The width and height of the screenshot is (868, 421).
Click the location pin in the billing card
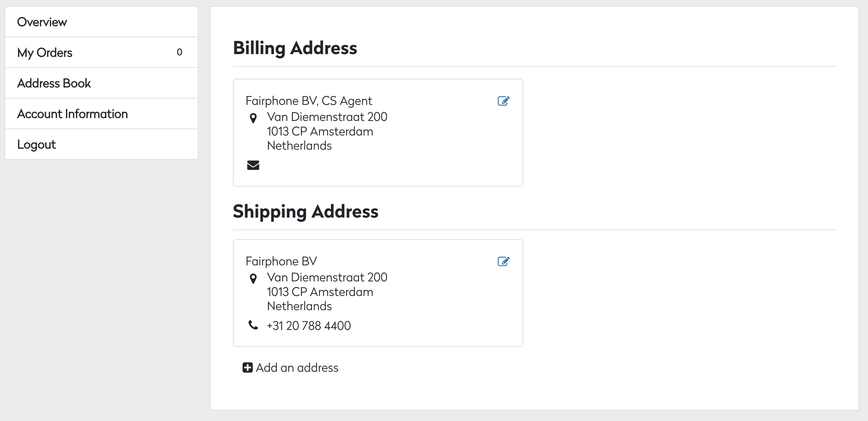tap(254, 118)
